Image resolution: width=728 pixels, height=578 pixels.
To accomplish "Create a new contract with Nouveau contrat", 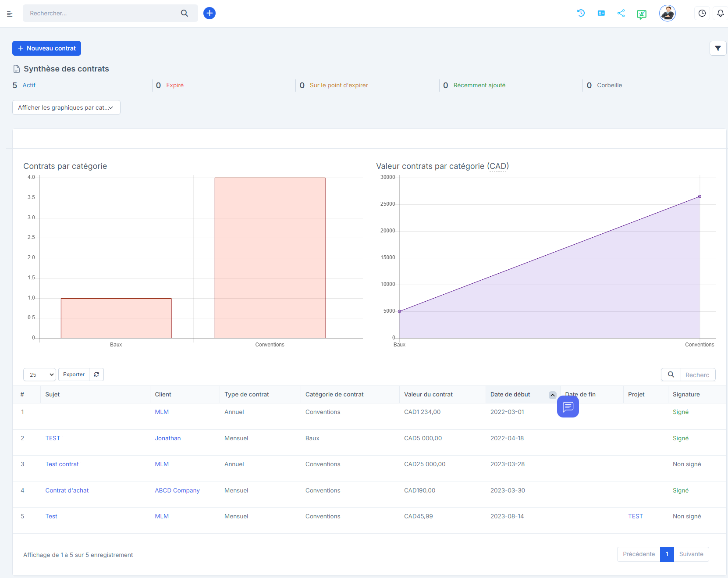I will point(46,48).
